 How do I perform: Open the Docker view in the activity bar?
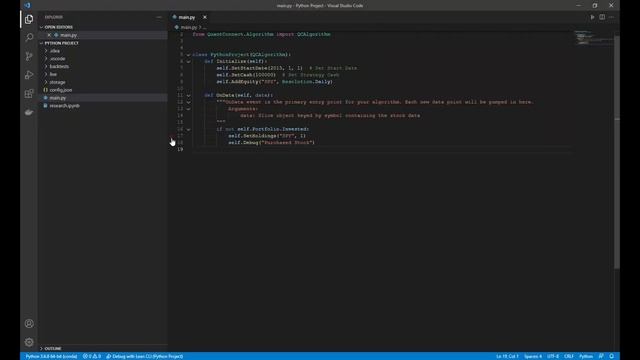point(29,112)
